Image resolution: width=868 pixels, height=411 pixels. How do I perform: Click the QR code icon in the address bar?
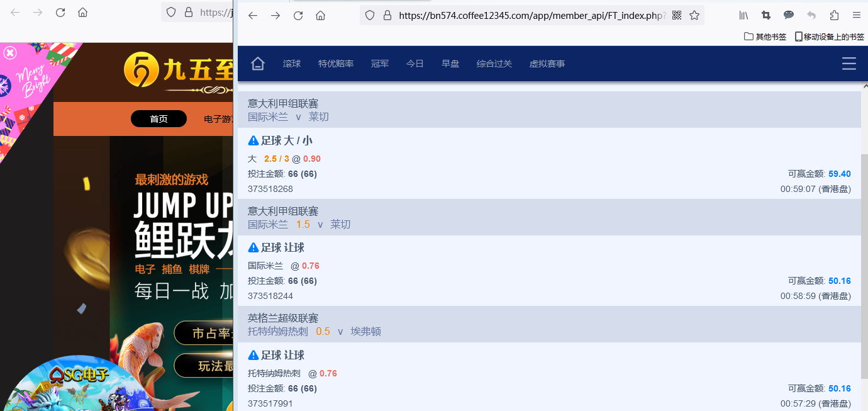click(677, 15)
